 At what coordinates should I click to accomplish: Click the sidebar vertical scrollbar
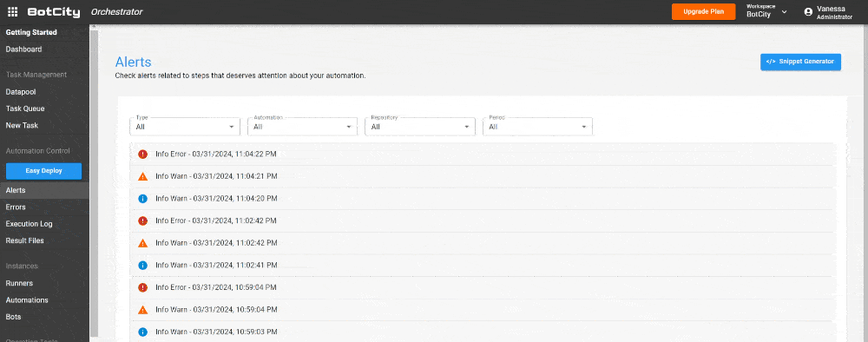tap(94, 182)
